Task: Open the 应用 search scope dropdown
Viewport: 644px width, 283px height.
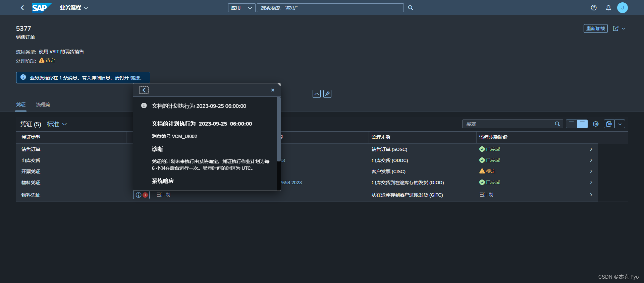Action: click(241, 8)
